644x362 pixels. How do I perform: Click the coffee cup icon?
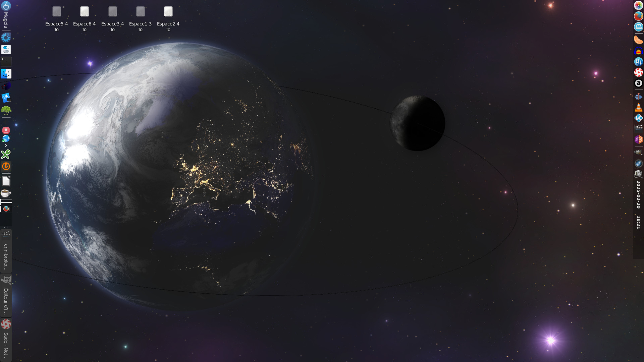point(6,193)
